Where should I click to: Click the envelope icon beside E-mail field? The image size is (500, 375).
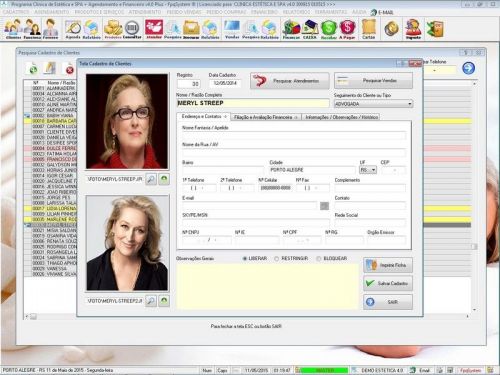click(x=324, y=206)
